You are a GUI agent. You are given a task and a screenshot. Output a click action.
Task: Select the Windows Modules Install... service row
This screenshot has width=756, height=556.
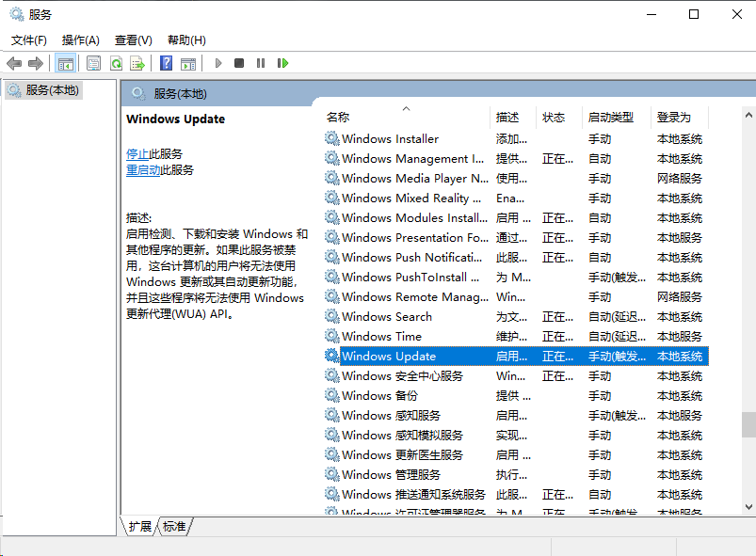tap(516, 217)
